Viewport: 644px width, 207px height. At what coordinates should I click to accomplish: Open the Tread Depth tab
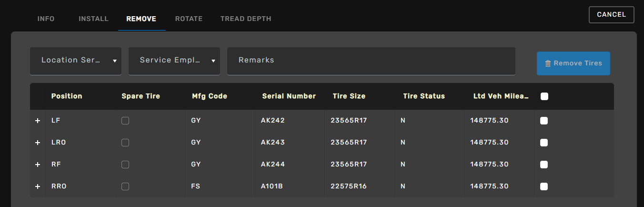tap(246, 19)
